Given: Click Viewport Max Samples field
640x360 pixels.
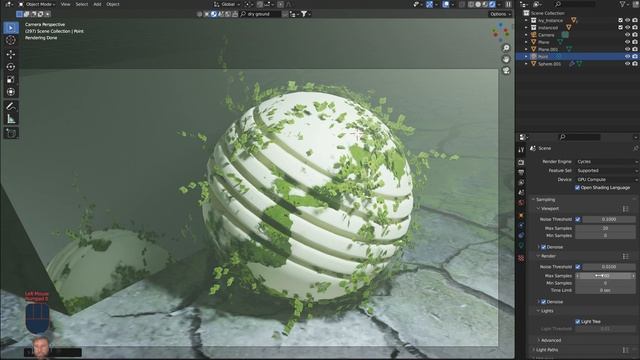Looking at the screenshot, I should [x=606, y=229].
